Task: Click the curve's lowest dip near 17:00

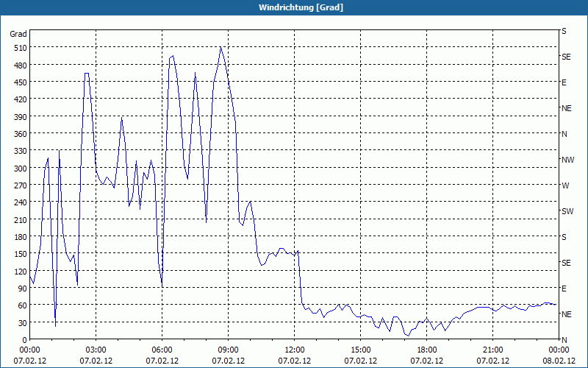Action: click(x=409, y=335)
